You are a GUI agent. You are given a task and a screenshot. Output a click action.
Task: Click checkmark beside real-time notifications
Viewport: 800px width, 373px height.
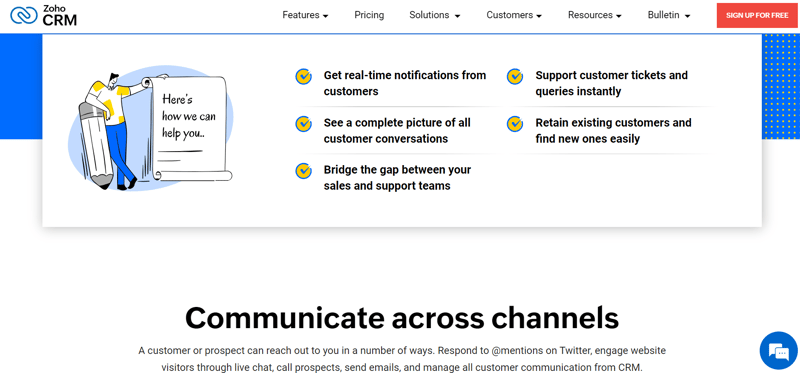[304, 77]
